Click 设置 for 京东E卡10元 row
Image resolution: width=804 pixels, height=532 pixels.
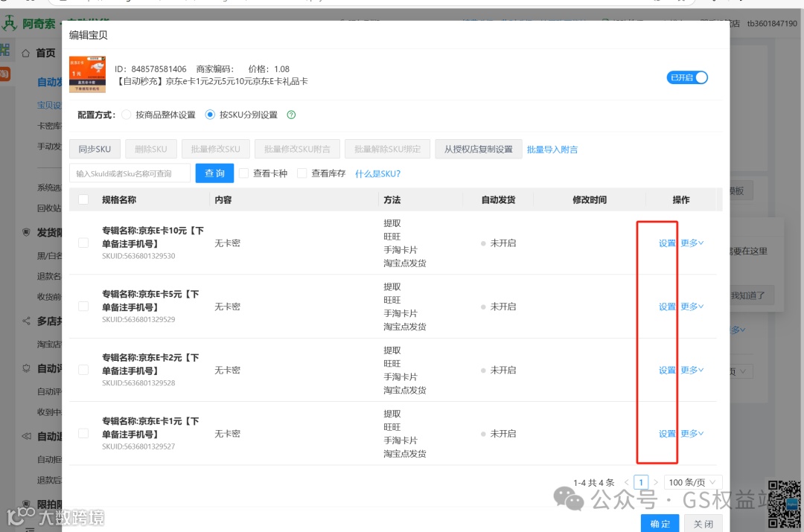(666, 243)
